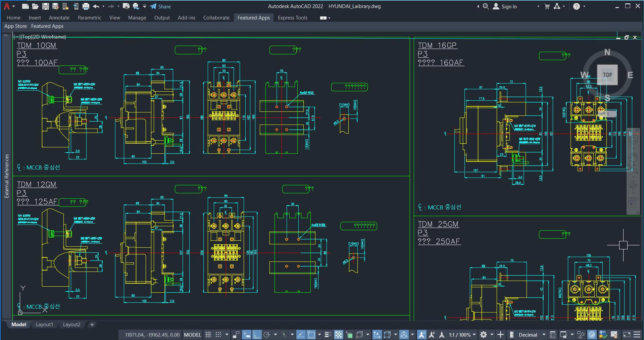The width and height of the screenshot is (644, 340).
Task: Expand the Quick Access Toolbar customize arrow
Action: pyautogui.click(x=145, y=6)
